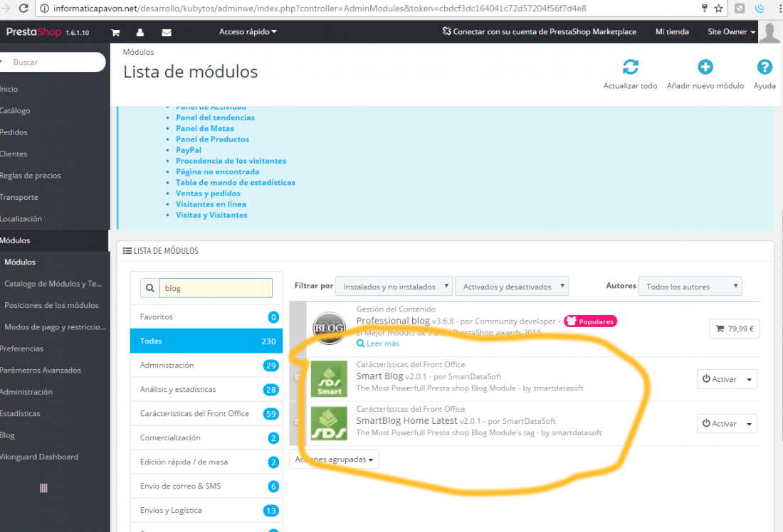The width and height of the screenshot is (783, 532).
Task: Tick the SmartBlog Home Latest checkbox
Action: [x=297, y=422]
